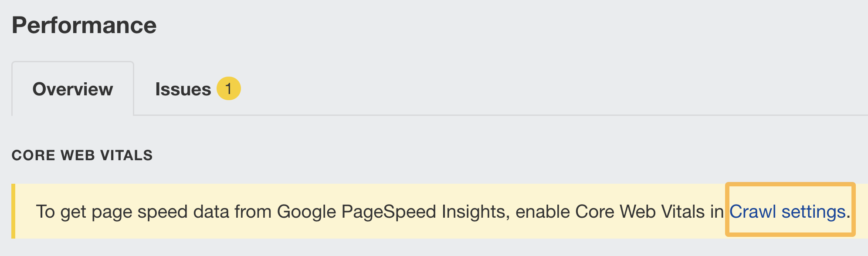
Task: Click the CORE WEB VITALS section label
Action: point(83,155)
